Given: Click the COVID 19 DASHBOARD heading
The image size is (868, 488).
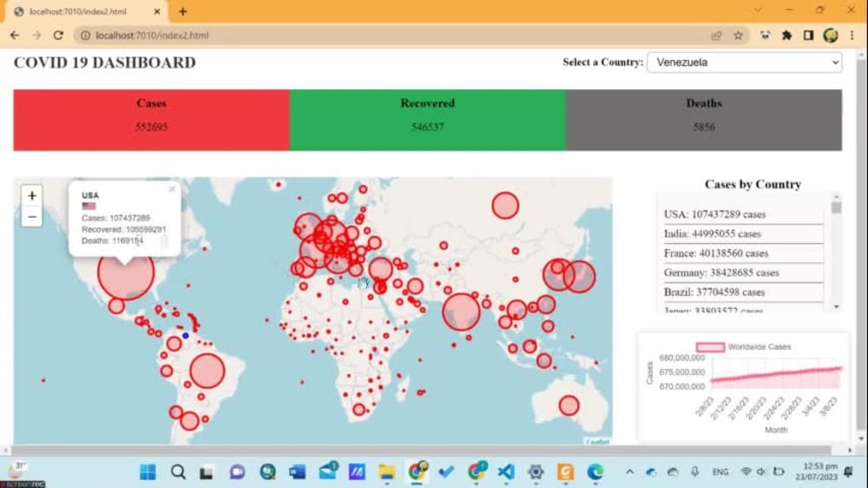Looking at the screenshot, I should click(105, 63).
